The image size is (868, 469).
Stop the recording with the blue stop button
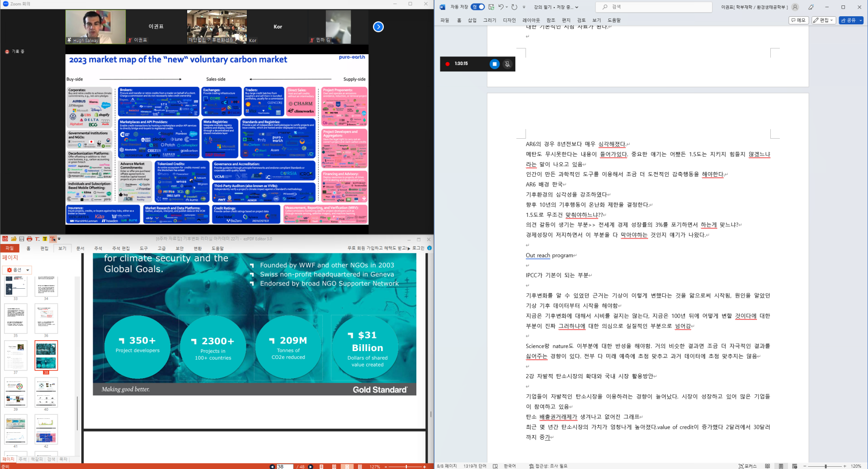point(495,64)
